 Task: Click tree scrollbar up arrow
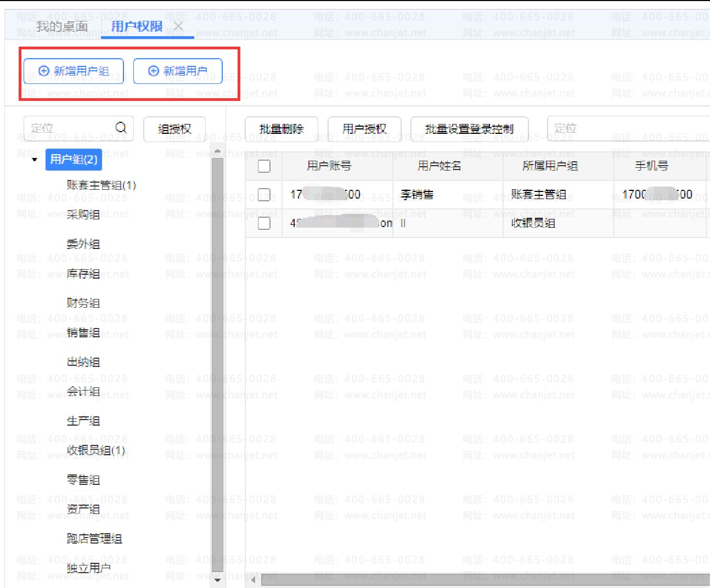pos(217,151)
